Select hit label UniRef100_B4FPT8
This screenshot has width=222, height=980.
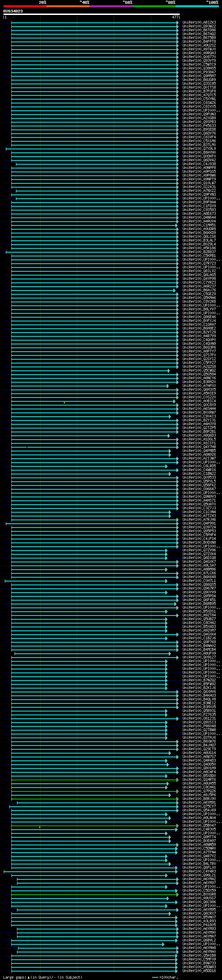tap(199, 41)
